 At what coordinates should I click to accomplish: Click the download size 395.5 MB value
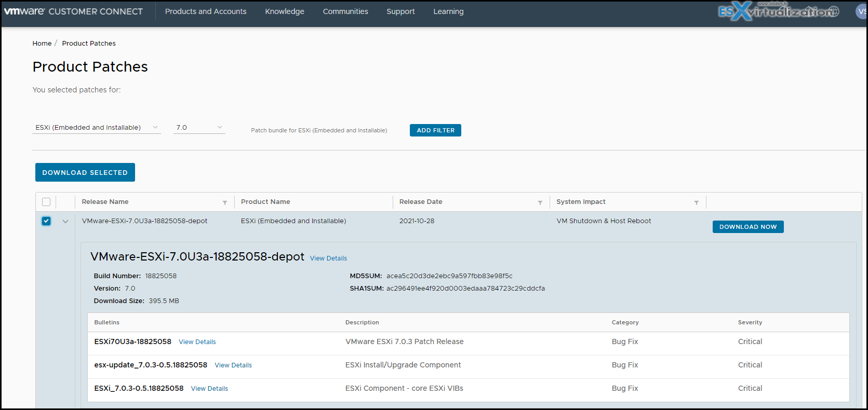164,301
